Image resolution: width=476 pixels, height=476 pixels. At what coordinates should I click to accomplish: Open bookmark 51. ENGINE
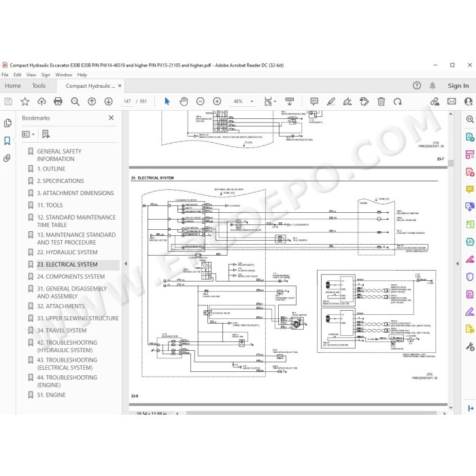[51, 395]
